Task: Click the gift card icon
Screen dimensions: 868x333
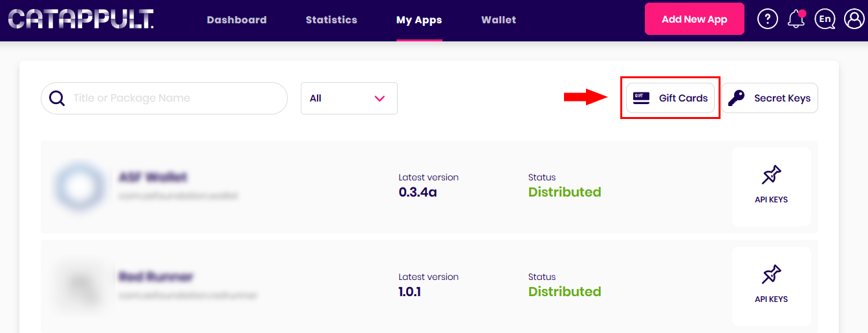Action: [641, 98]
